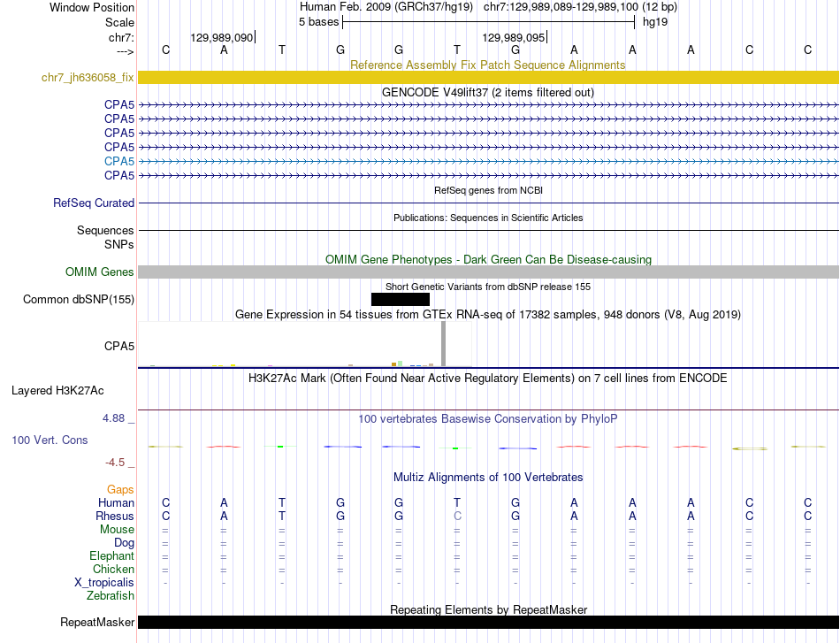Open the OMIM Genes track label

click(x=99, y=272)
